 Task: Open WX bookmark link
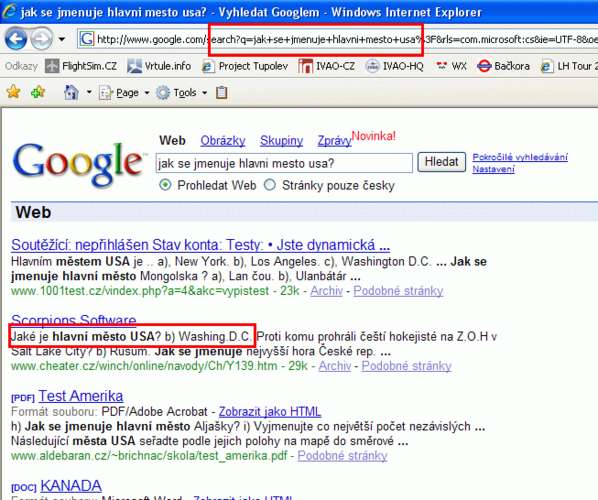[451, 66]
